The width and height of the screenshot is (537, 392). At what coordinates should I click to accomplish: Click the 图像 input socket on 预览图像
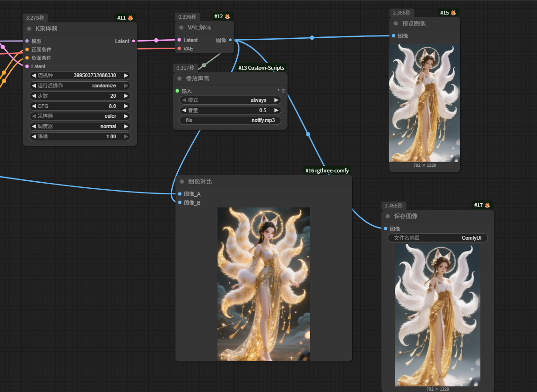click(394, 36)
